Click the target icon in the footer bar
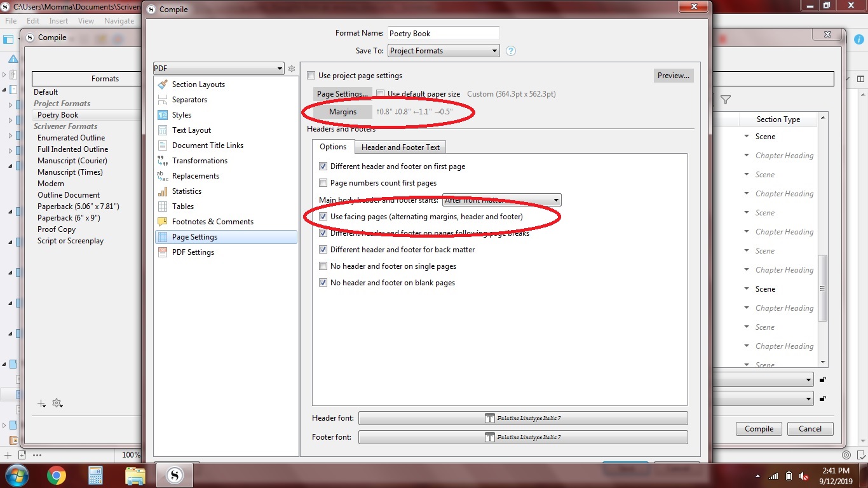This screenshot has width=868, height=488. tap(846, 455)
